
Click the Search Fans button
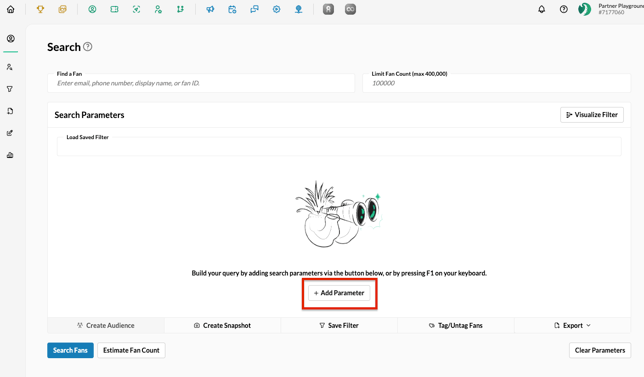pyautogui.click(x=70, y=350)
